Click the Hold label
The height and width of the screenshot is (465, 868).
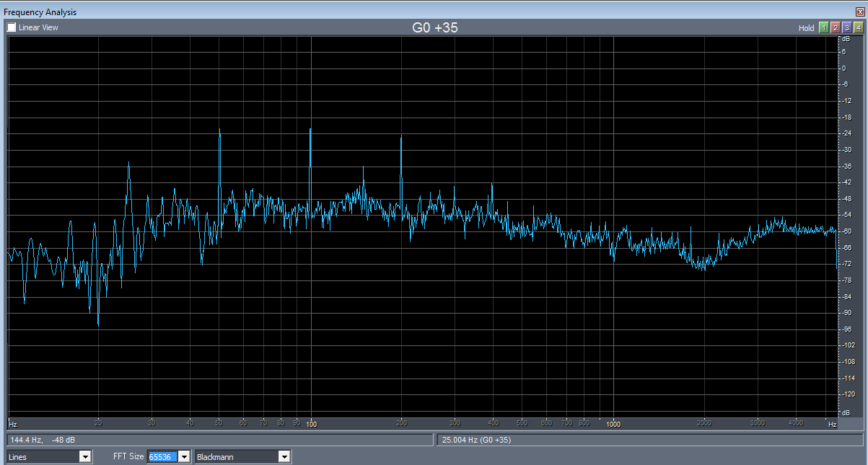tap(806, 28)
